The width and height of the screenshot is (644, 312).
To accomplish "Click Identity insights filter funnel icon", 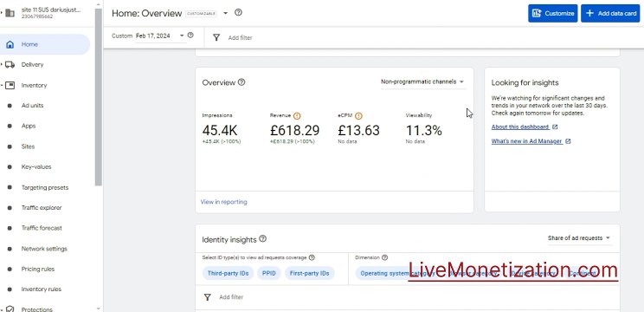I will (208, 297).
